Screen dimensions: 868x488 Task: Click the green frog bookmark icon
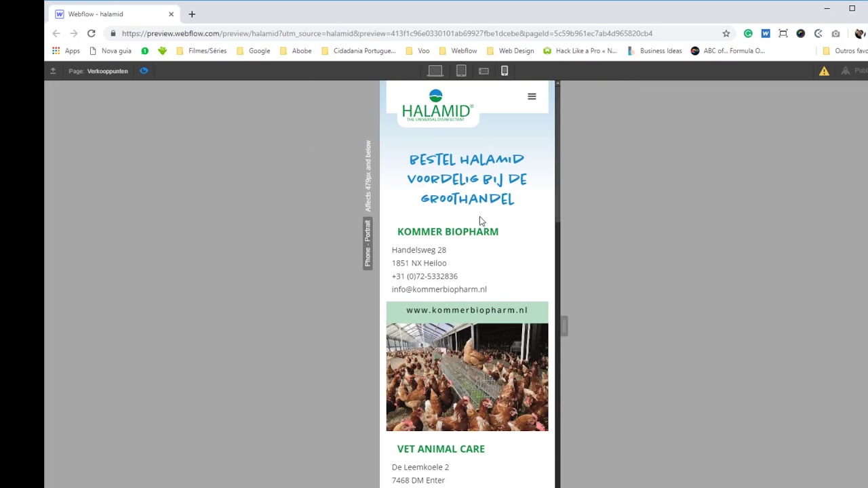tap(162, 51)
